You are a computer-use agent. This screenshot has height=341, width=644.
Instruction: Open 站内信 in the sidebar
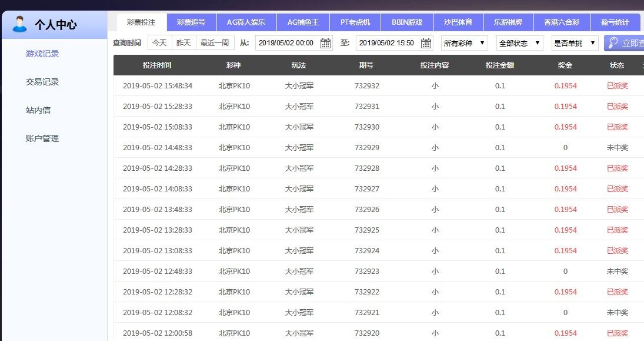tap(38, 110)
